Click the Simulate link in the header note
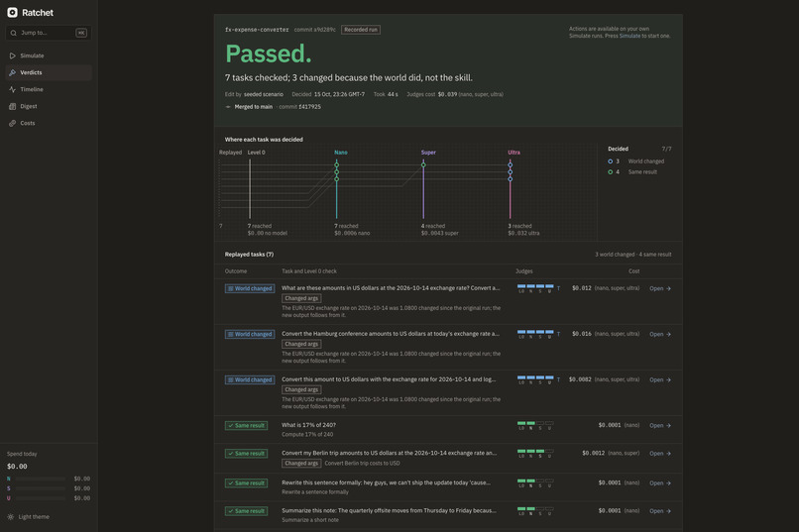Image resolution: width=799 pixels, height=532 pixels. (x=629, y=36)
